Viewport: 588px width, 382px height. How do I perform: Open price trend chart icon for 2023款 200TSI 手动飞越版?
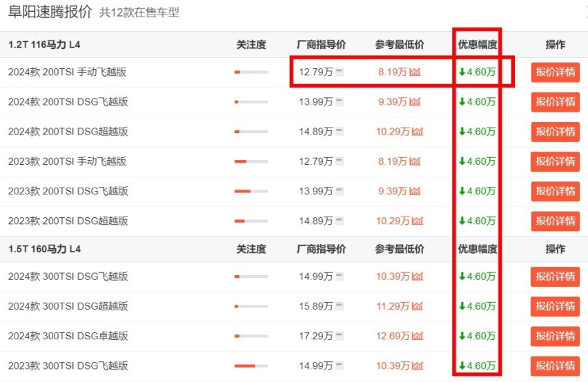pyautogui.click(x=415, y=161)
